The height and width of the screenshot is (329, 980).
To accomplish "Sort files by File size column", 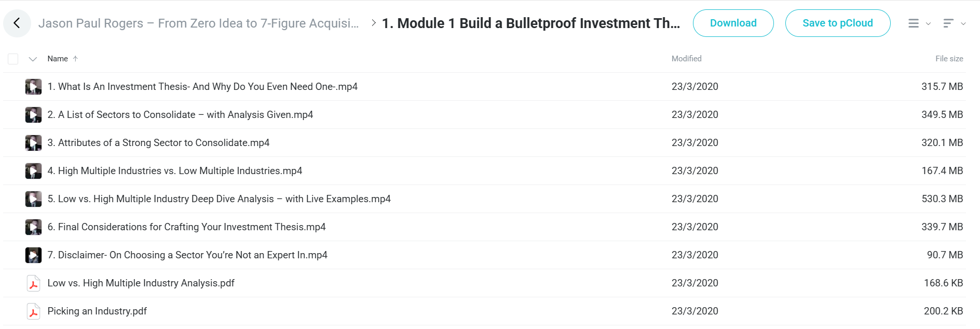I will click(949, 59).
